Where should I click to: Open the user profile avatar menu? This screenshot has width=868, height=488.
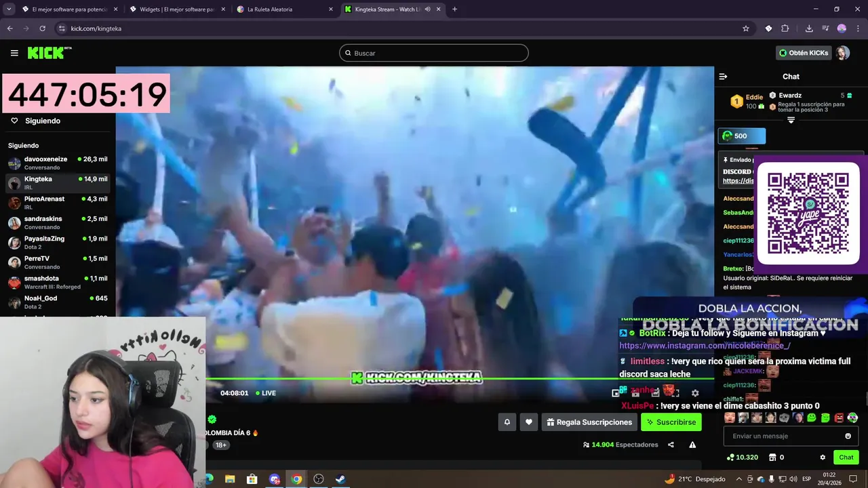coord(842,53)
